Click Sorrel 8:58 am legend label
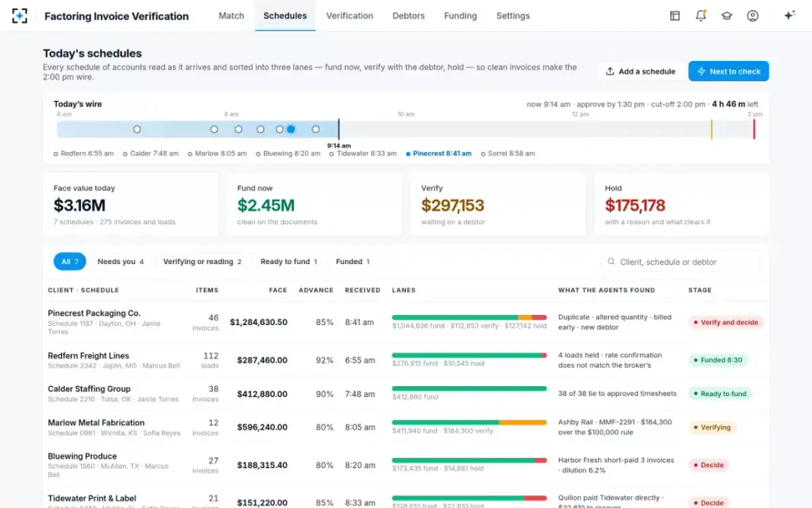This screenshot has height=508, width=812. pos(507,154)
